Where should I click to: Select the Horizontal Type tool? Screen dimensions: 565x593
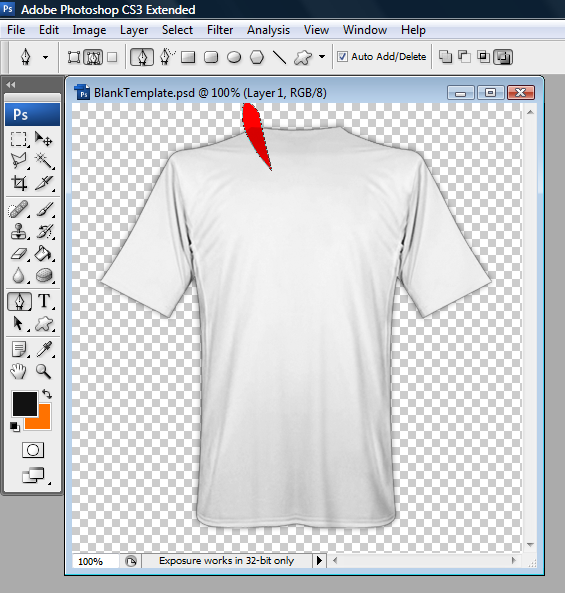point(44,301)
